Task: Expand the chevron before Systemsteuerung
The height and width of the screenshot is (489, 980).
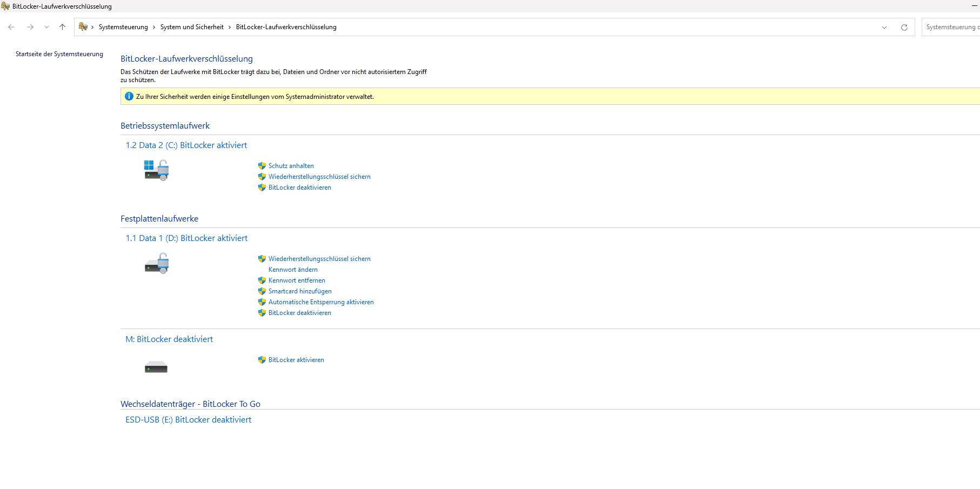Action: coord(92,27)
